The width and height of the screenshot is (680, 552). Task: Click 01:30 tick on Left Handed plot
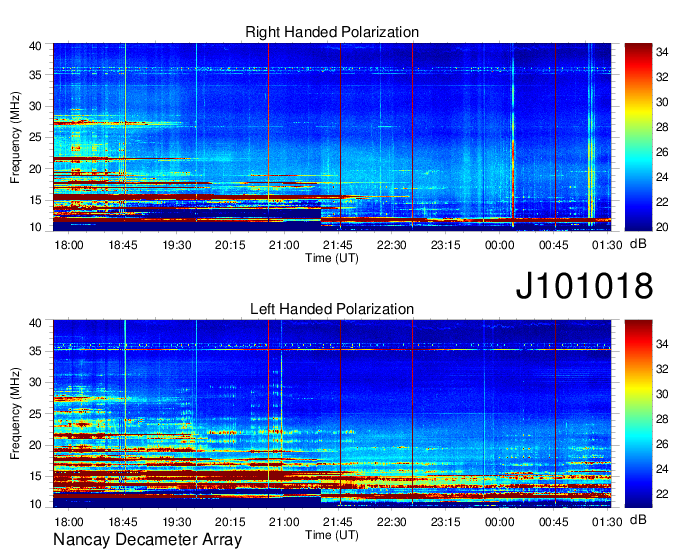tap(607, 522)
